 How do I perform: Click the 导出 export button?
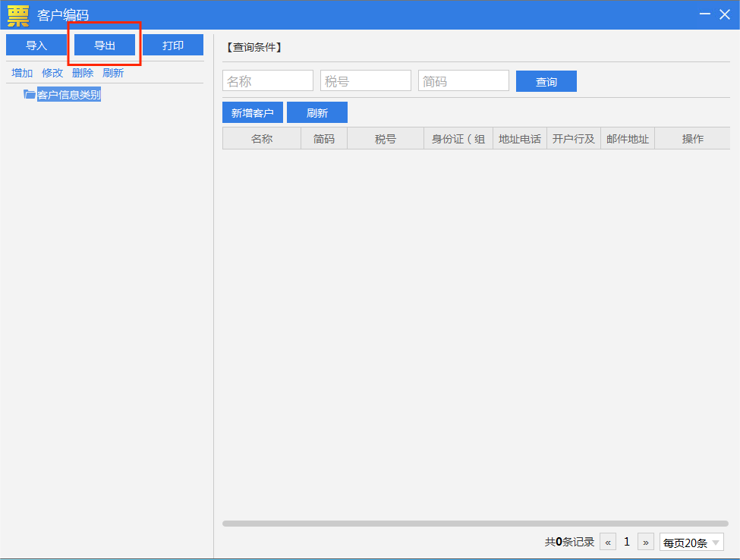[x=105, y=45]
